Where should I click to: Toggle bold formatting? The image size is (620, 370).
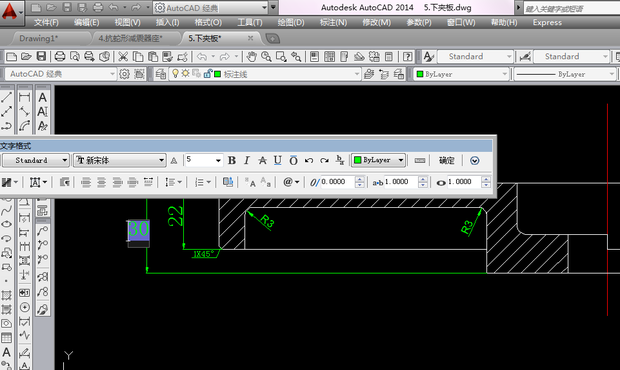pos(232,160)
